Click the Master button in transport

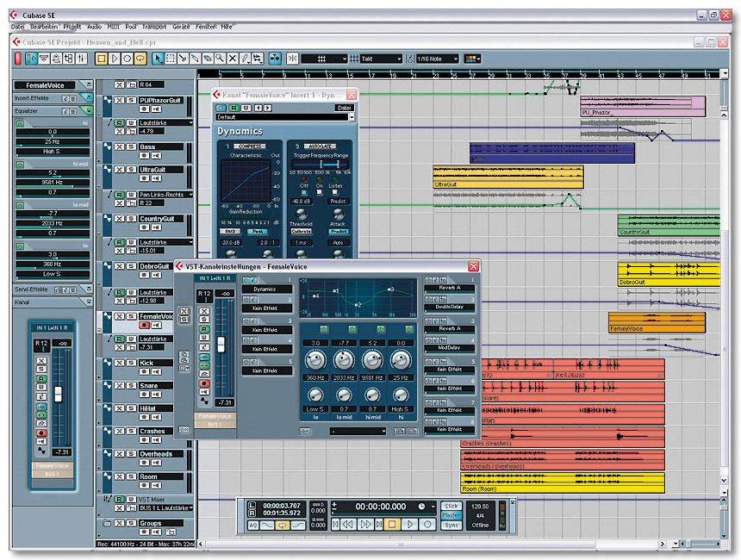[451, 515]
